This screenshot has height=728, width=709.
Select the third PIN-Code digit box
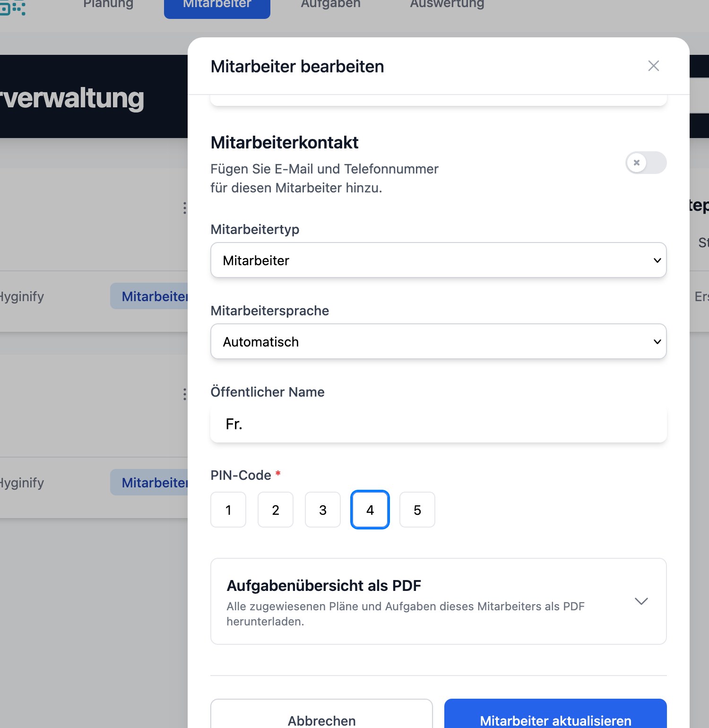pos(323,510)
